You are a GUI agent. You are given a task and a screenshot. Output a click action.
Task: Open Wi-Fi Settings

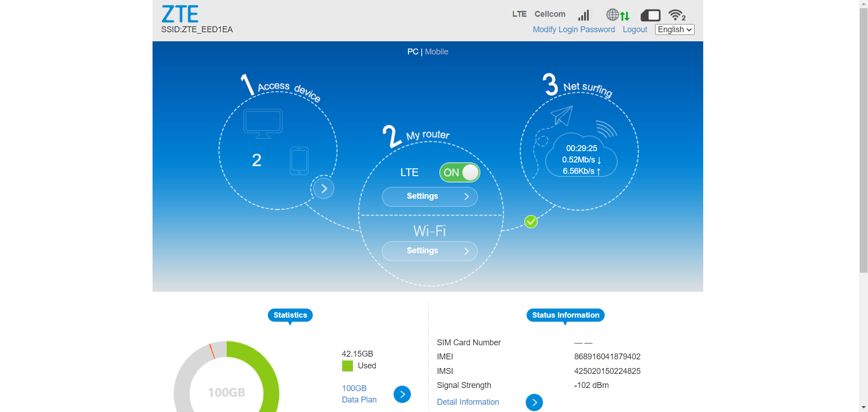[429, 251]
